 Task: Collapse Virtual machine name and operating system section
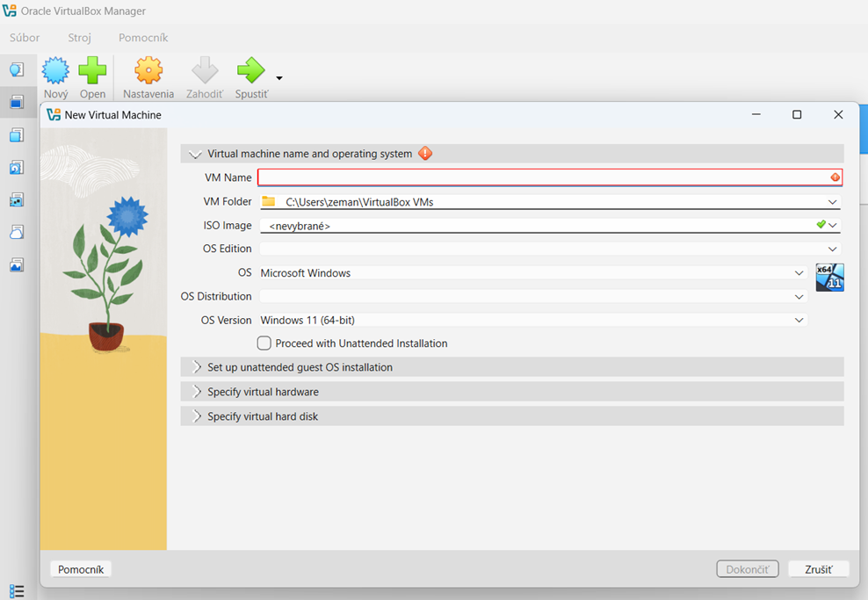[x=512, y=154]
